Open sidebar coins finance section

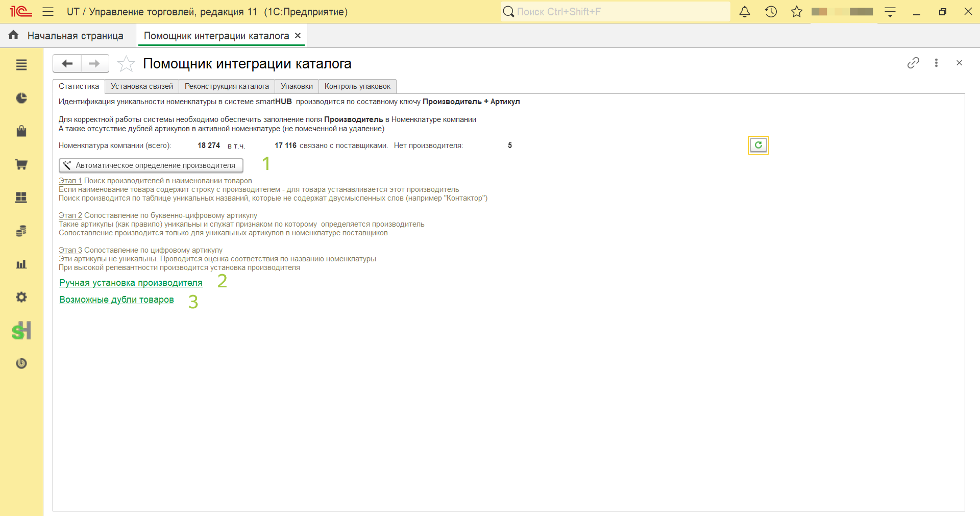click(x=21, y=231)
